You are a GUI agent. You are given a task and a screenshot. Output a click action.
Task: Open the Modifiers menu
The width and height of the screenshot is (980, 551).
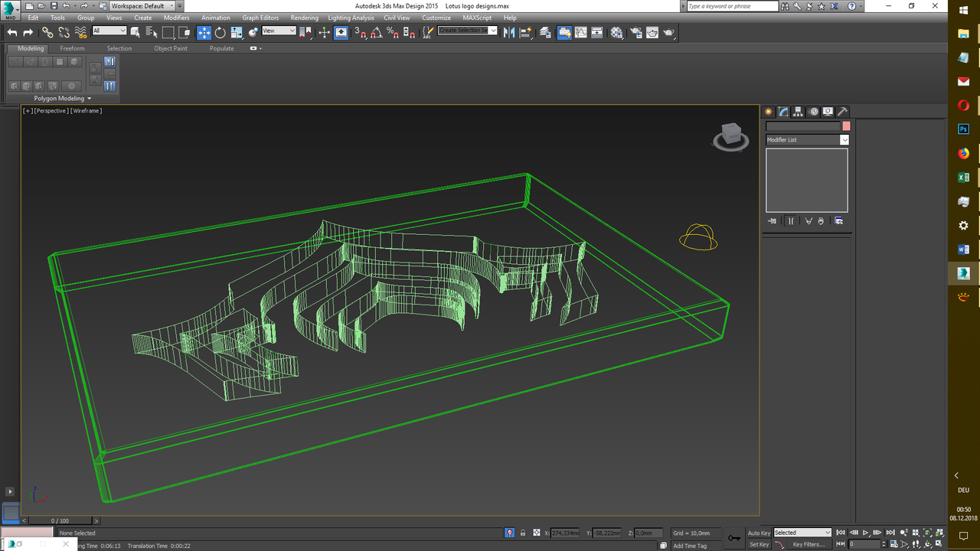pyautogui.click(x=177, y=18)
